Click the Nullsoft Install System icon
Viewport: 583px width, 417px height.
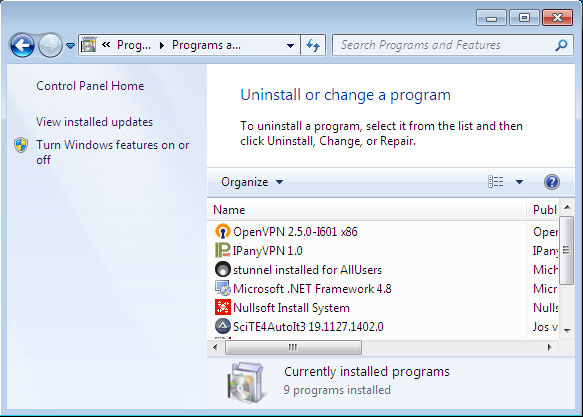click(222, 307)
